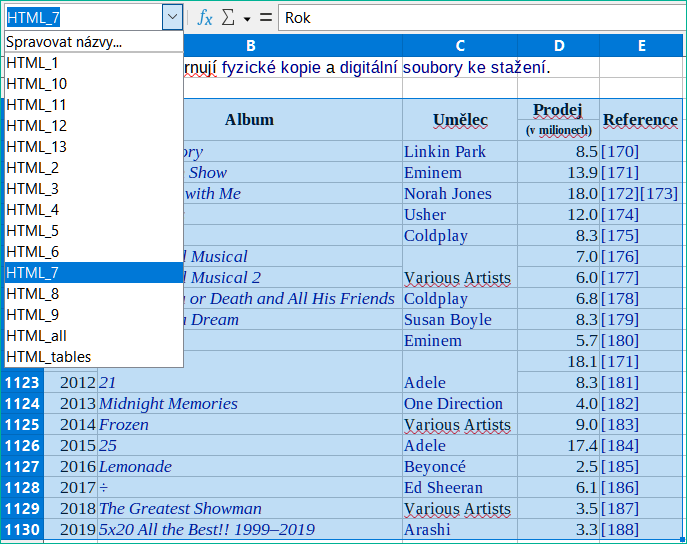Select HTML_8 from the name list

click(94, 294)
